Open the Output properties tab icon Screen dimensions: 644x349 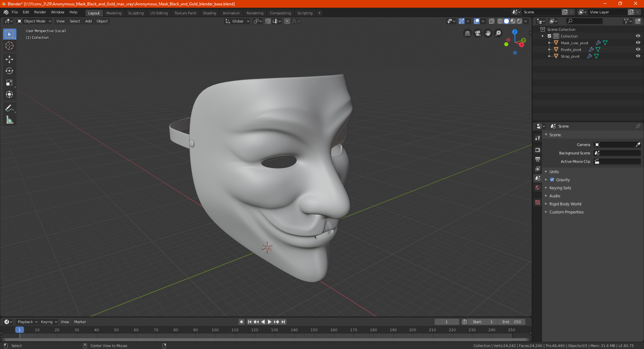click(x=538, y=159)
